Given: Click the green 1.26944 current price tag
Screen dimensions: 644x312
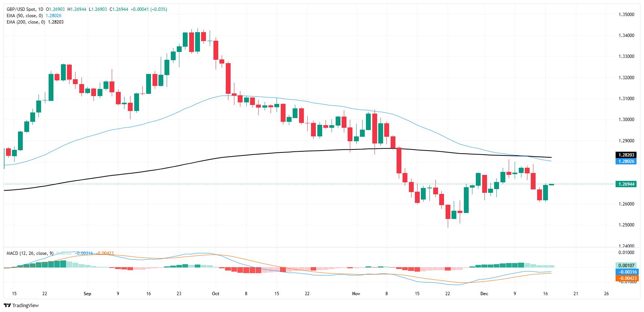Looking at the screenshot, I should (x=626, y=184).
